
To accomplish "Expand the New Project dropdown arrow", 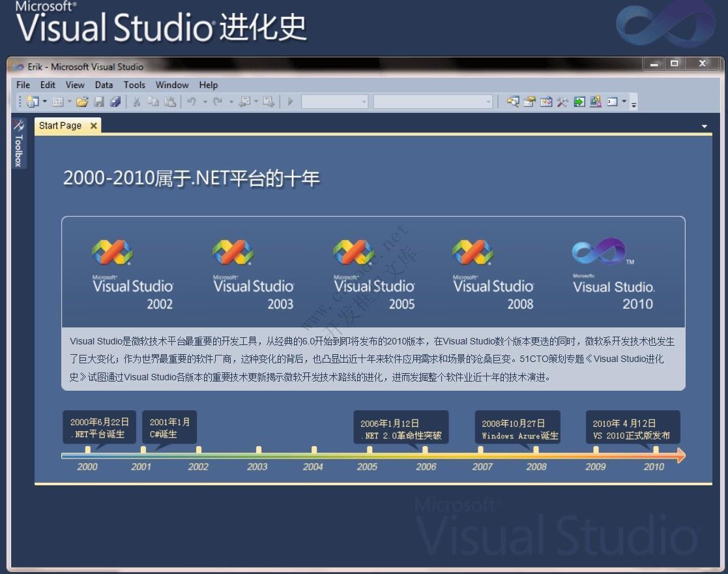I will [44, 102].
